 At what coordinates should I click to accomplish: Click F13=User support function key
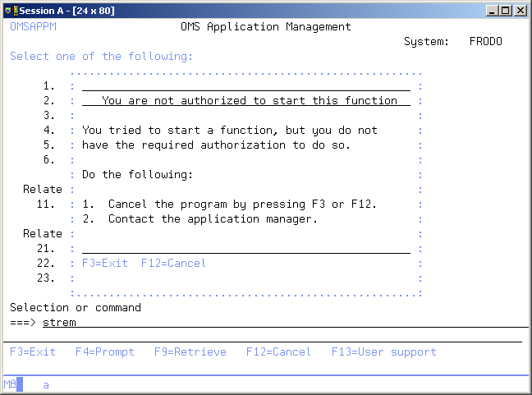(384, 351)
